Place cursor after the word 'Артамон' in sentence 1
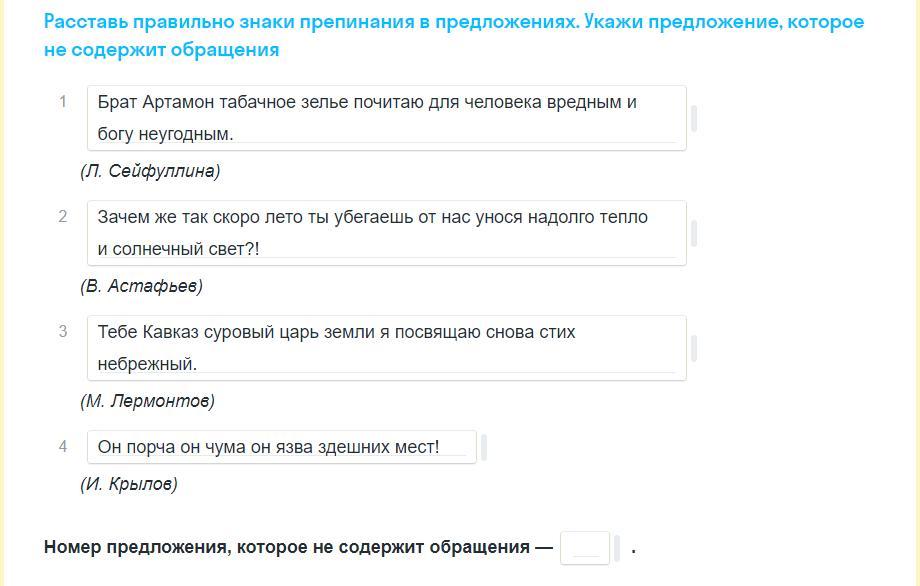This screenshot has width=920, height=586. point(215,102)
